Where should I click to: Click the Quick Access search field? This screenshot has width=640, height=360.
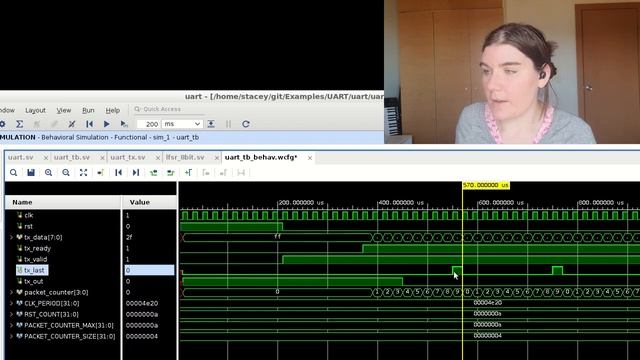168,109
